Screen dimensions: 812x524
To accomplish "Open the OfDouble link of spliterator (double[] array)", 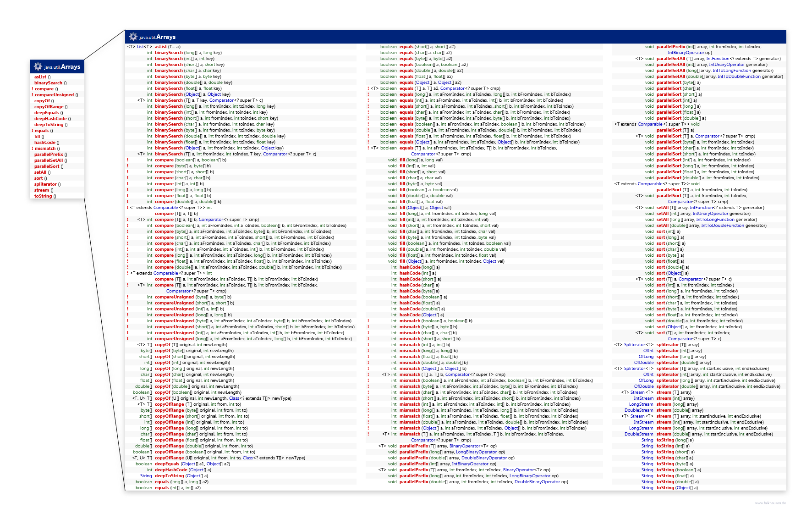I will tap(644, 363).
